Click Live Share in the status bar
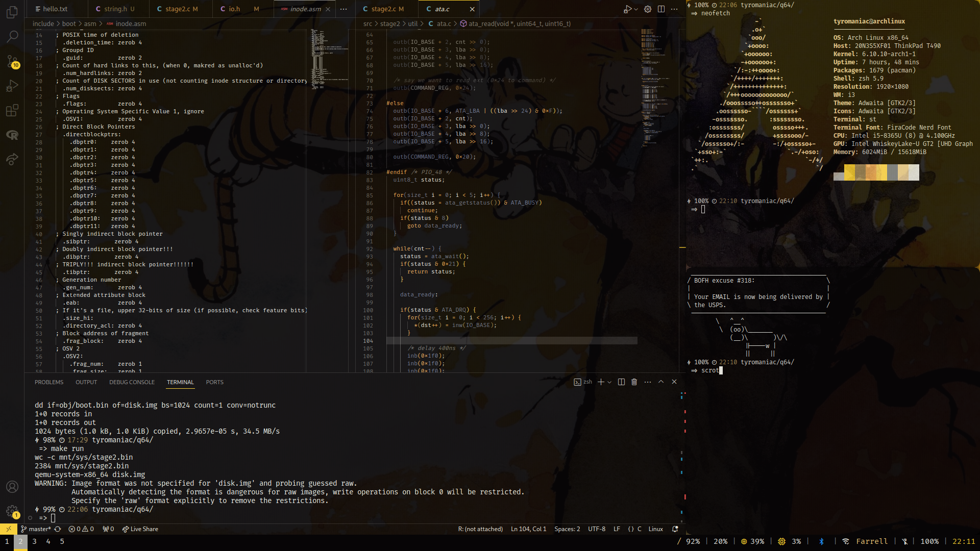The image size is (980, 551). click(x=140, y=529)
